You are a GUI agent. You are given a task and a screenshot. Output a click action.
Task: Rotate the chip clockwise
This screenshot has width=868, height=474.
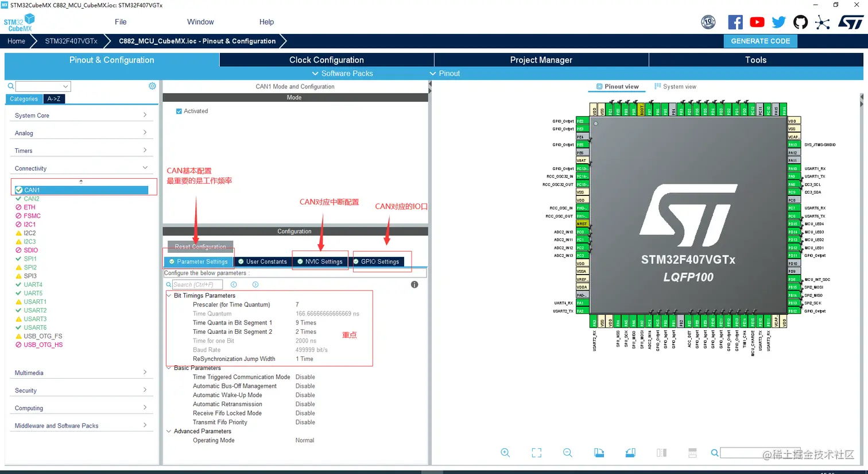[599, 453]
